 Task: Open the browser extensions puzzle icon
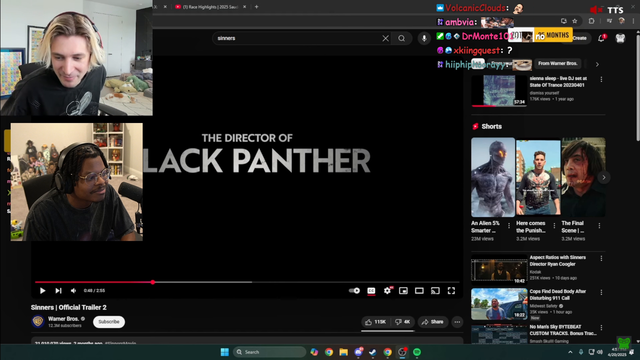coord(591,21)
